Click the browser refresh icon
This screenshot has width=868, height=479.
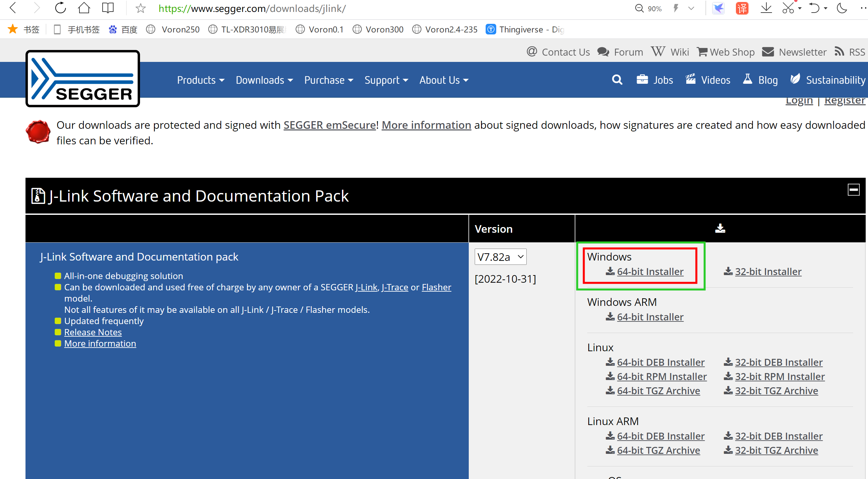60,8
